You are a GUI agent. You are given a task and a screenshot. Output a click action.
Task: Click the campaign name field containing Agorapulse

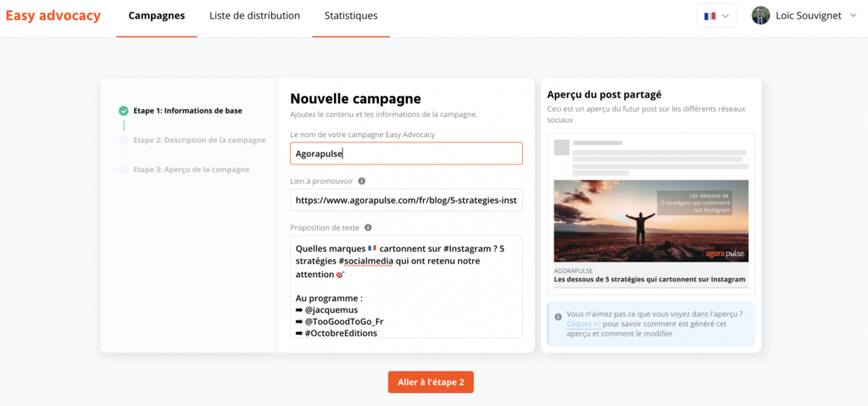click(x=406, y=153)
